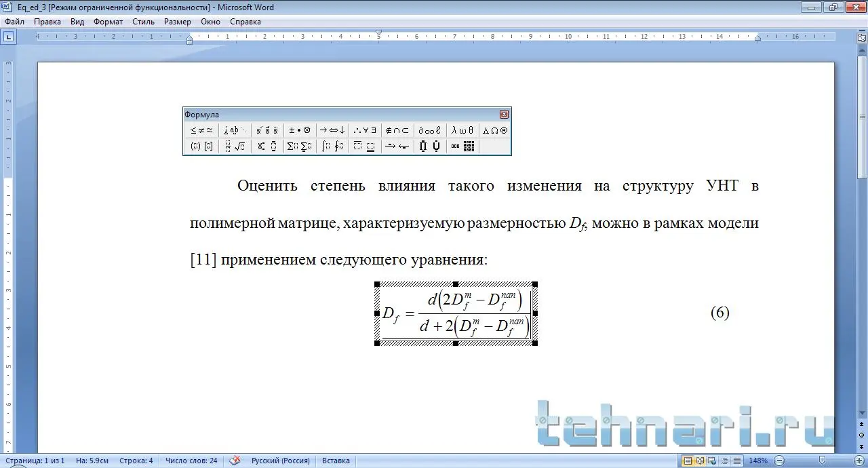The height and width of the screenshot is (468, 868).
Task: Open the Размер menu
Action: (x=178, y=22)
